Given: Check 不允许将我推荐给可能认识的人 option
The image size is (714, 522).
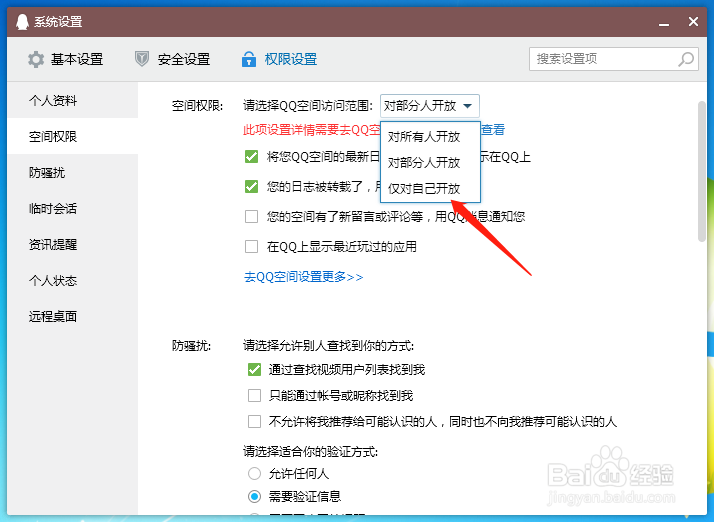Looking at the screenshot, I should coord(255,421).
